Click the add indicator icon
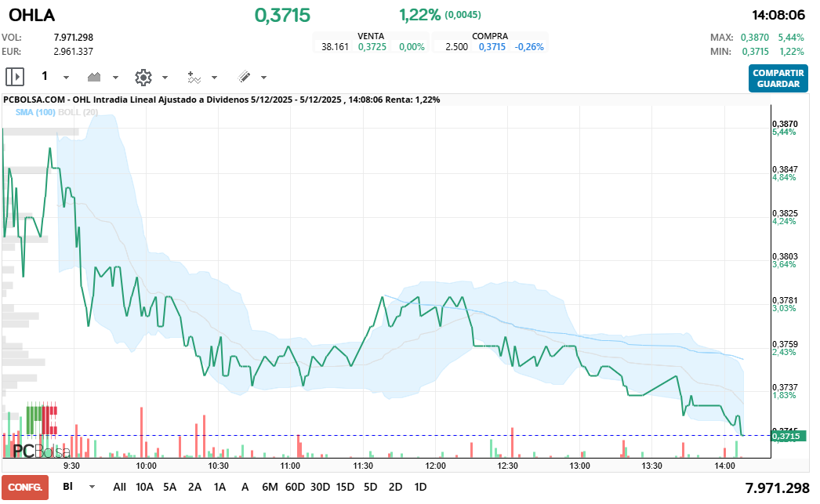 click(x=194, y=78)
